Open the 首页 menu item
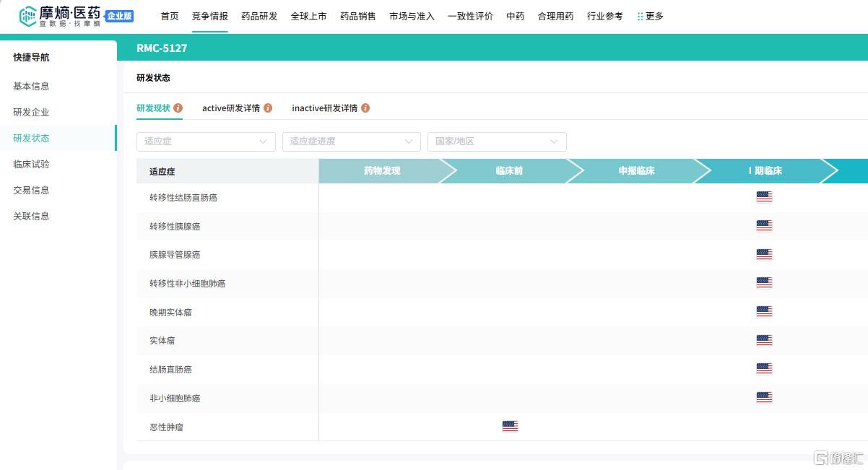Viewport: 868px width, 470px height. tap(170, 17)
